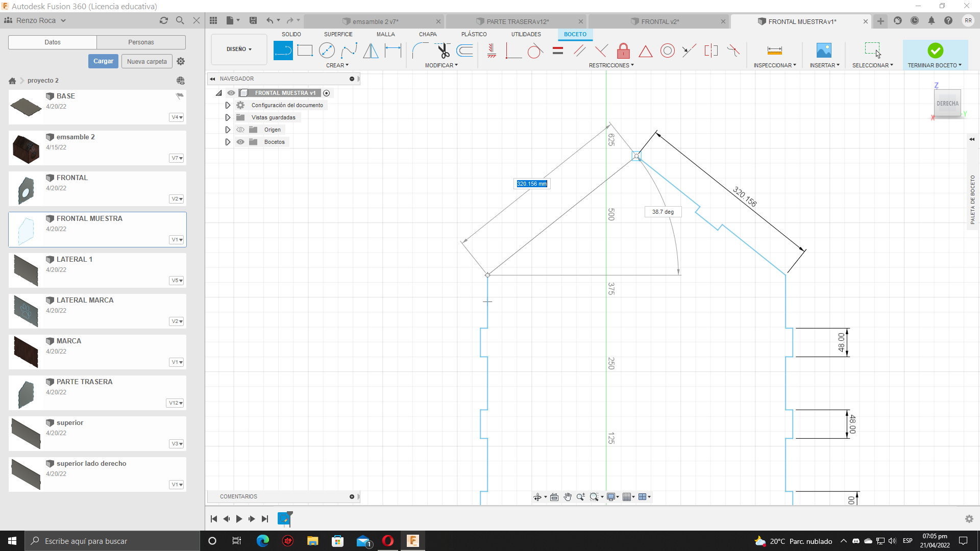
Task: Click TERMINAR BOCETO green check
Action: [x=935, y=51]
